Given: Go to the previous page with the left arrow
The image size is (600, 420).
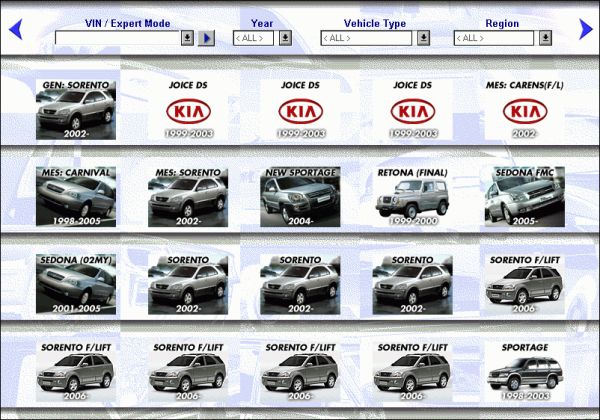Looking at the screenshot, I should (x=16, y=29).
